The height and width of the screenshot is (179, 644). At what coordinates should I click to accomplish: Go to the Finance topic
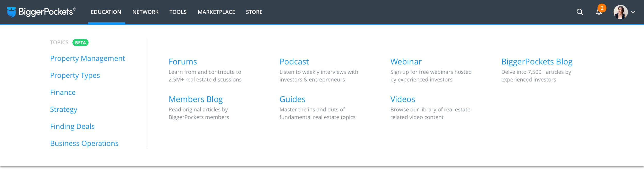pos(63,92)
